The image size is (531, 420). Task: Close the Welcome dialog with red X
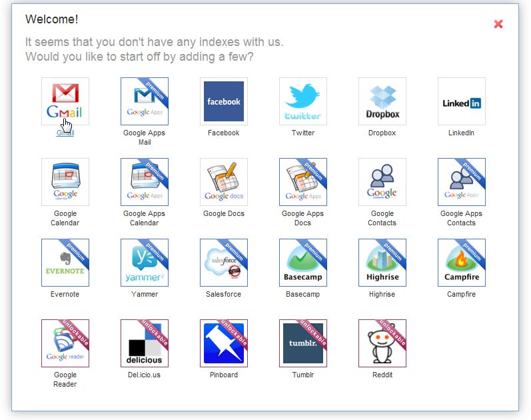[x=498, y=24]
